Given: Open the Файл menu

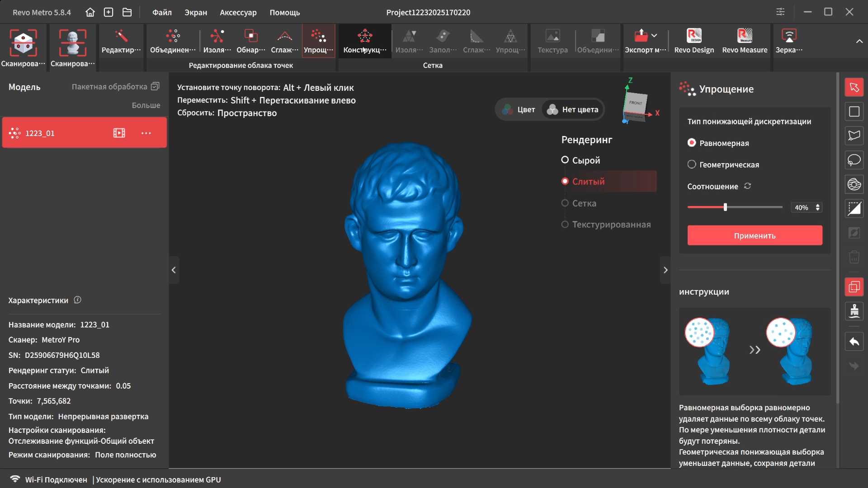Looking at the screenshot, I should [x=161, y=12].
